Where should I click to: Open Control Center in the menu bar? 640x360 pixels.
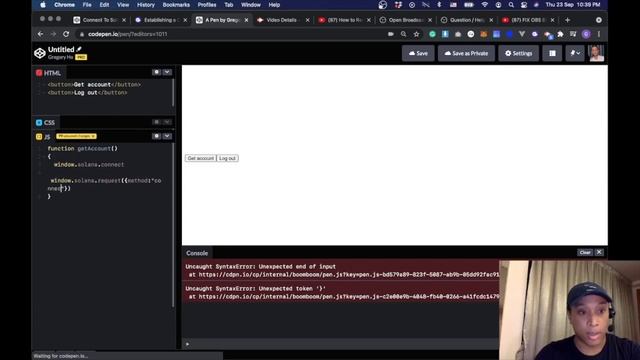[524, 5]
